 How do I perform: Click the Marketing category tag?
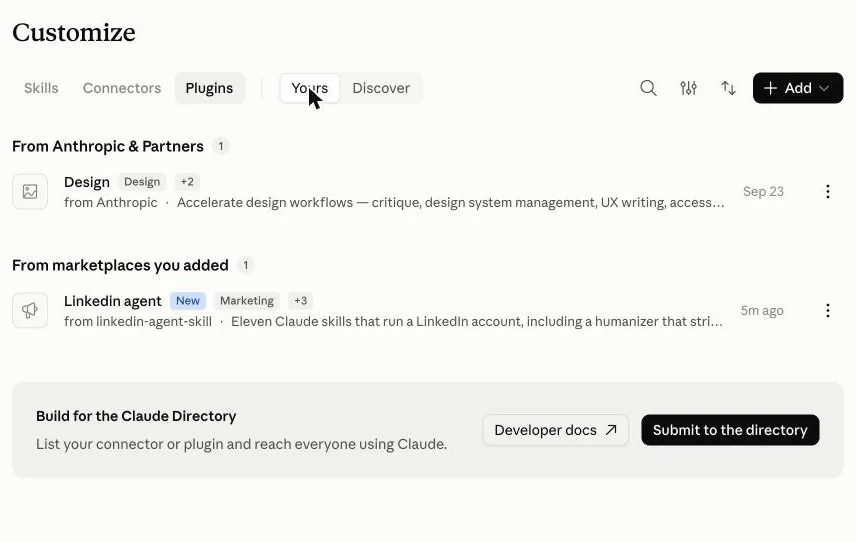click(x=247, y=301)
